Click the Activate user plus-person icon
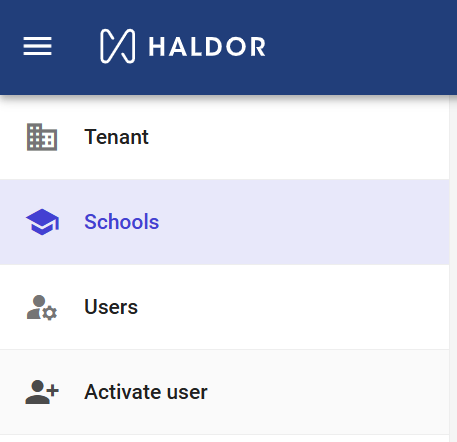Viewport: 457px width, 442px height. click(42, 392)
